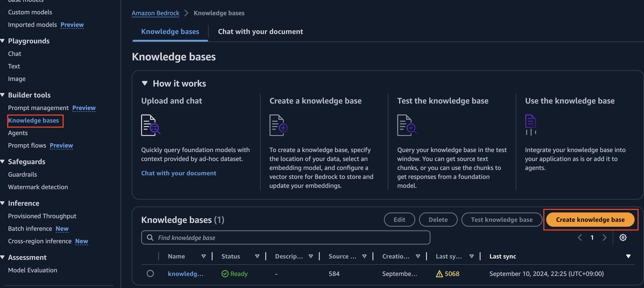Click Preview badge beside Prompt flows
Image resolution: width=644 pixels, height=288 pixels.
(61, 145)
